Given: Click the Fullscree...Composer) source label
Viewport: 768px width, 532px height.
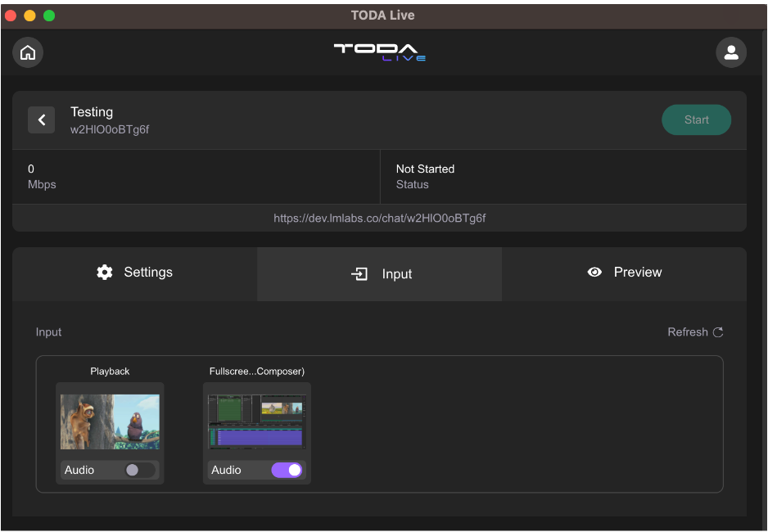Looking at the screenshot, I should pyautogui.click(x=257, y=372).
